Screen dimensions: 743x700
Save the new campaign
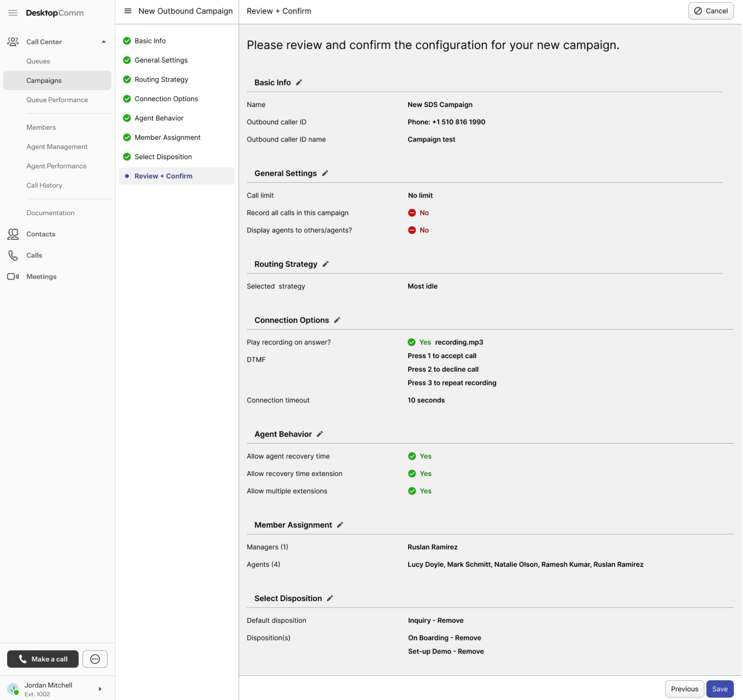(719, 689)
